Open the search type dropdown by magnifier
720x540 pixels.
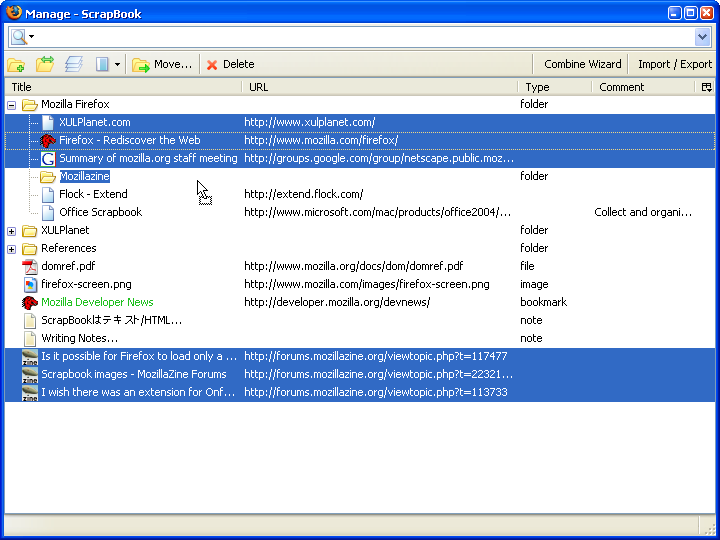(x=31, y=37)
